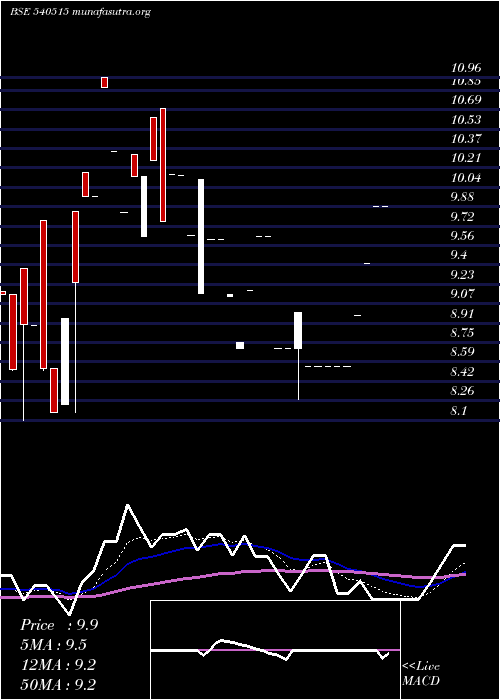Click the Price : 9.9 readout

(59, 625)
